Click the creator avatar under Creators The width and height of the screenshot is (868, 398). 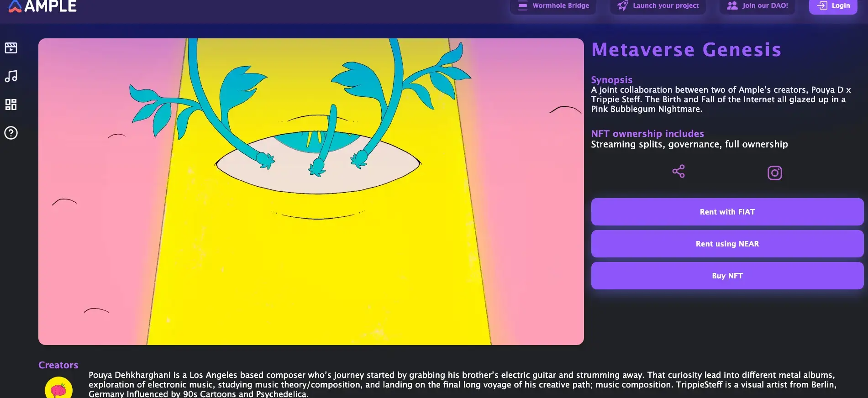pos(58,388)
